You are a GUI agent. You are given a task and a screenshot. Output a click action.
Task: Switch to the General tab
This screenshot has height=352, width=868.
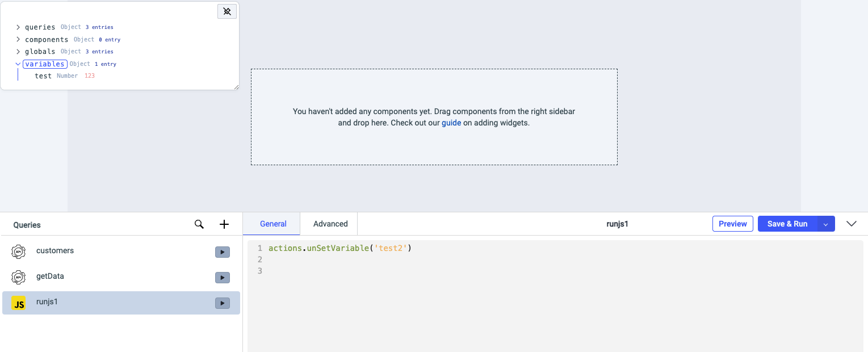273,224
